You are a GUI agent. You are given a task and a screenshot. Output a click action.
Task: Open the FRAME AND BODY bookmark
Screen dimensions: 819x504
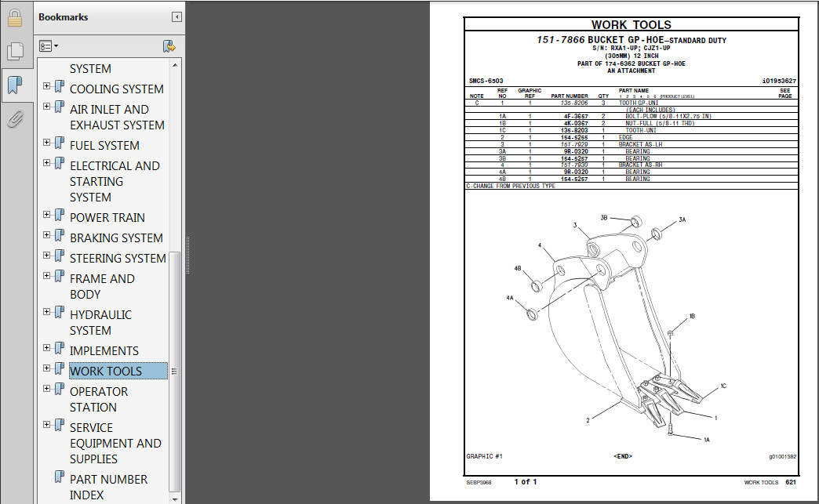[x=102, y=286]
